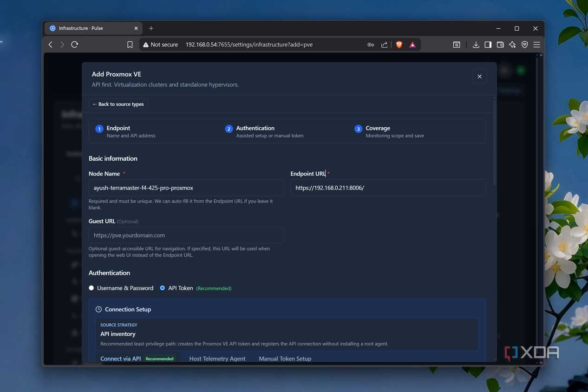Open the browser hamburger menu
588x392 pixels.
536,45
